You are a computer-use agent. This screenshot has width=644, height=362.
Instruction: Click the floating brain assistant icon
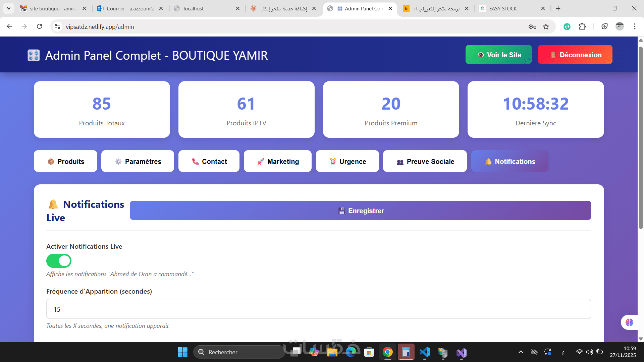coord(629,322)
